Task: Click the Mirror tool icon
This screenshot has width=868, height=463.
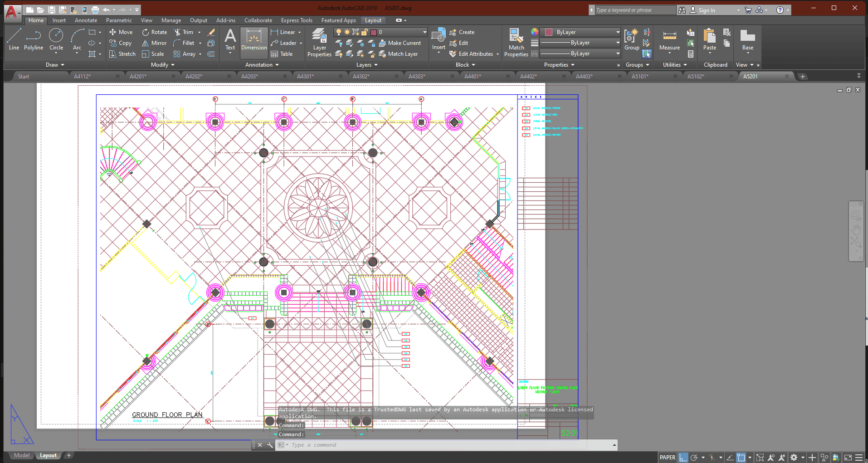Action: coord(146,43)
